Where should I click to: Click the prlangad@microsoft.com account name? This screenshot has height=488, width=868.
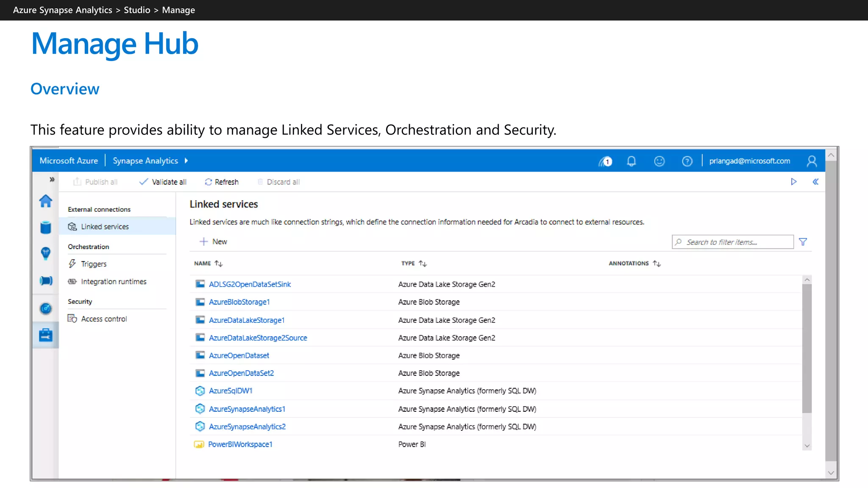tap(750, 161)
